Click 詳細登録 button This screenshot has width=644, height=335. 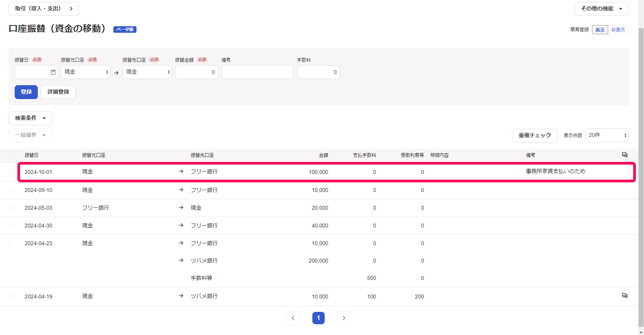[x=58, y=92]
